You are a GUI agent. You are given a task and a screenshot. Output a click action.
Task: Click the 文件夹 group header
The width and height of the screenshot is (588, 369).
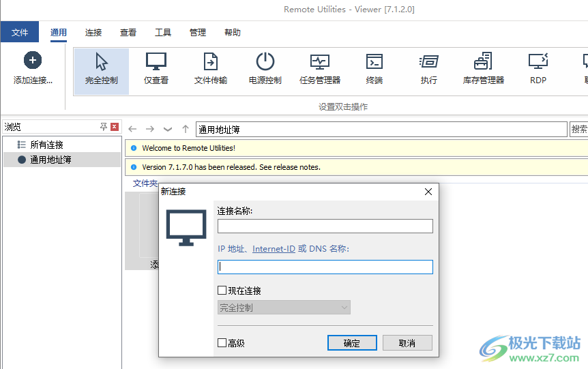pyautogui.click(x=145, y=183)
